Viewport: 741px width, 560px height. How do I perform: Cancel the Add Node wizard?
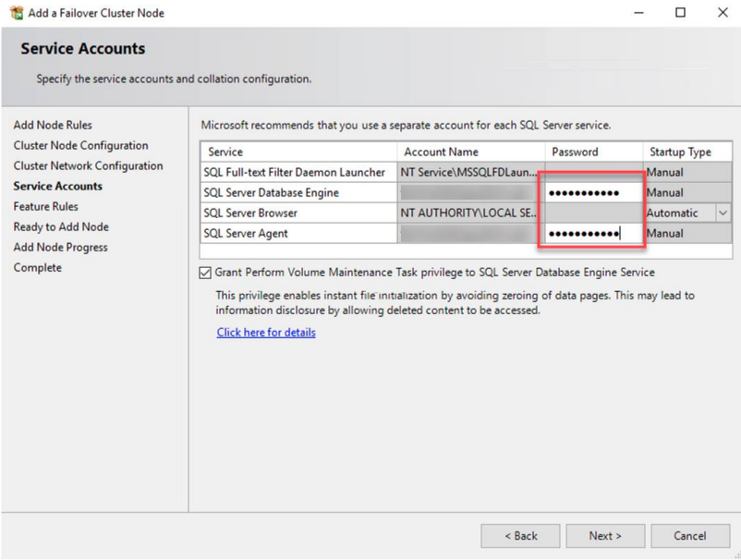(690, 536)
